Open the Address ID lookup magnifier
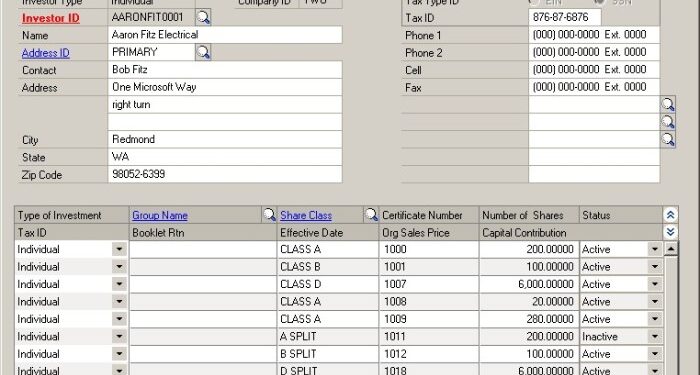Image resolution: width=700 pixels, height=375 pixels. [203, 52]
